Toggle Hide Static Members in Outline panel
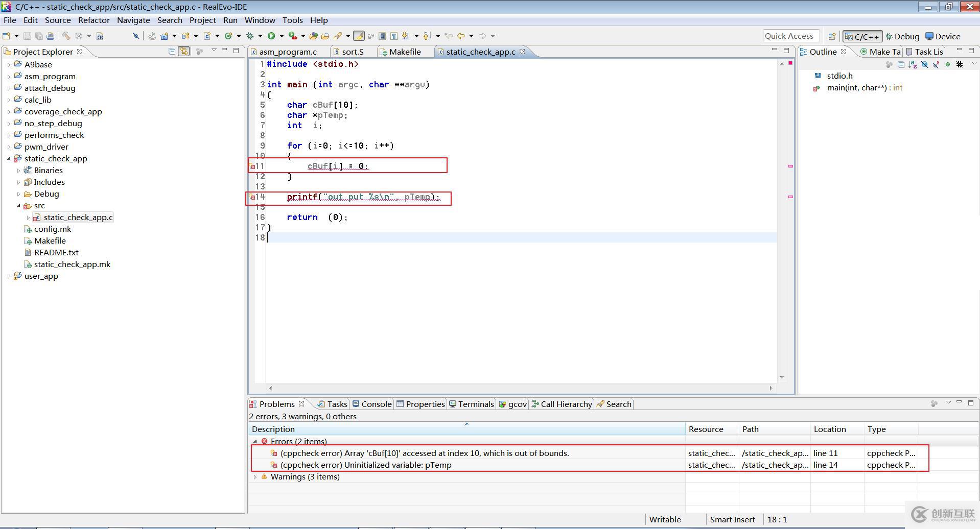 tap(936, 64)
